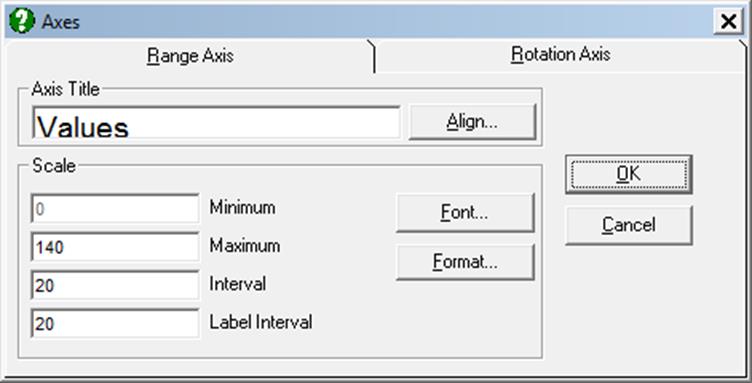Close the Axes dialog with X
The width and height of the screenshot is (752, 383).
pyautogui.click(x=728, y=22)
